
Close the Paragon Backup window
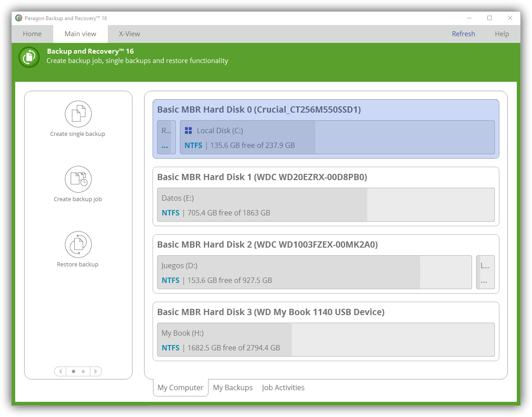coord(510,18)
